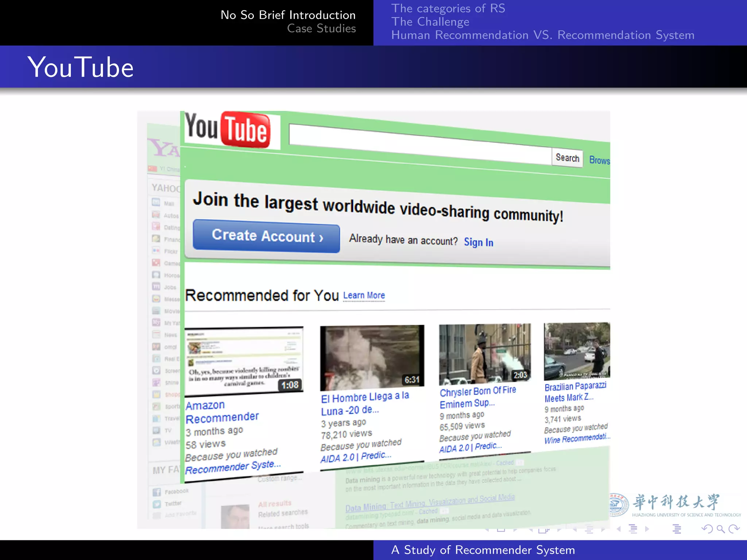This screenshot has width=747, height=560.
Task: Click the Huazhong University logo emblem
Action: click(618, 505)
